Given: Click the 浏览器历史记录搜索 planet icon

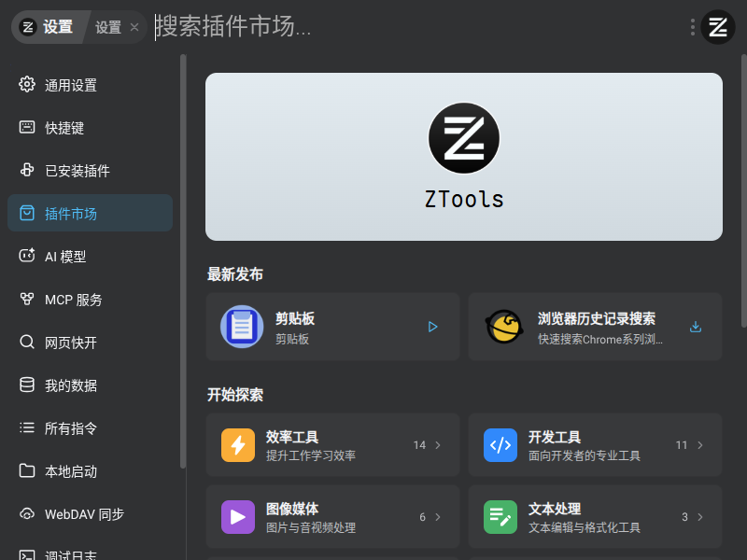Looking at the screenshot, I should (504, 327).
